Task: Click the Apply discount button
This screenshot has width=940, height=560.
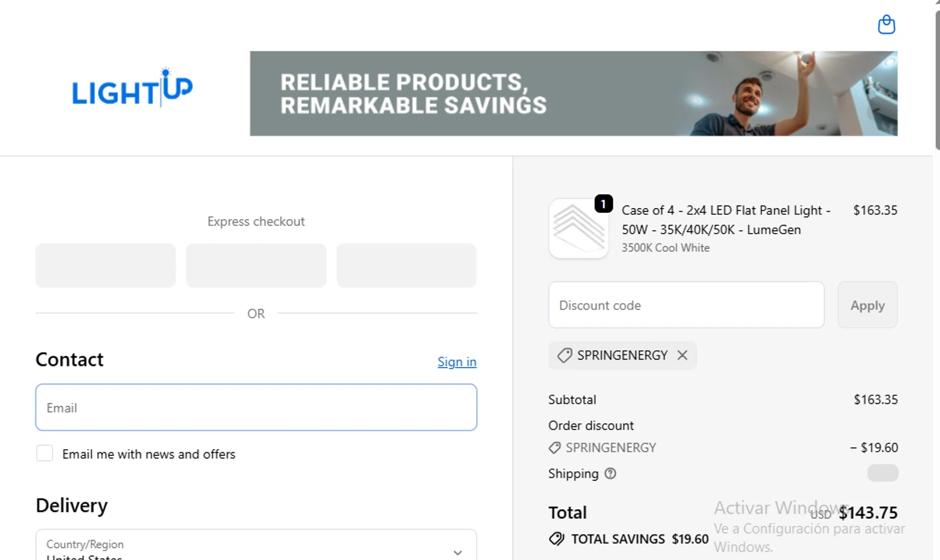Action: point(867,305)
